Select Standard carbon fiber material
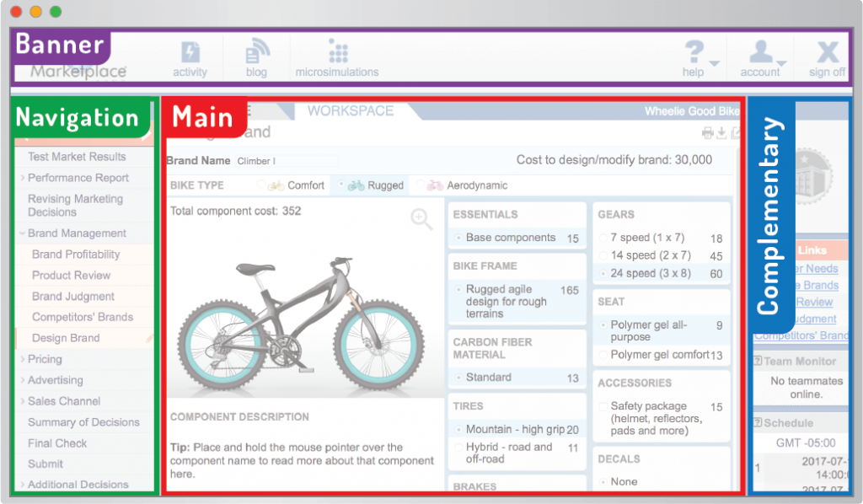The width and height of the screenshot is (863, 504). pyautogui.click(x=458, y=378)
